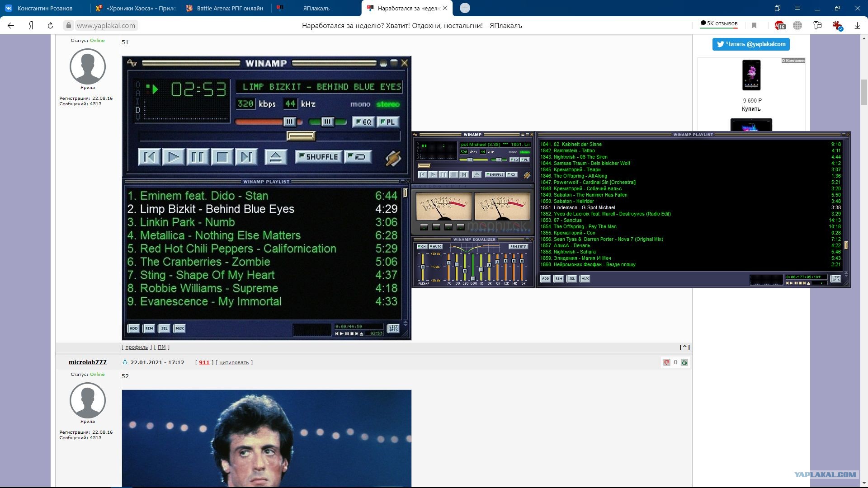
Task: Click the volume slider in large Winamp
Action: 269,122
